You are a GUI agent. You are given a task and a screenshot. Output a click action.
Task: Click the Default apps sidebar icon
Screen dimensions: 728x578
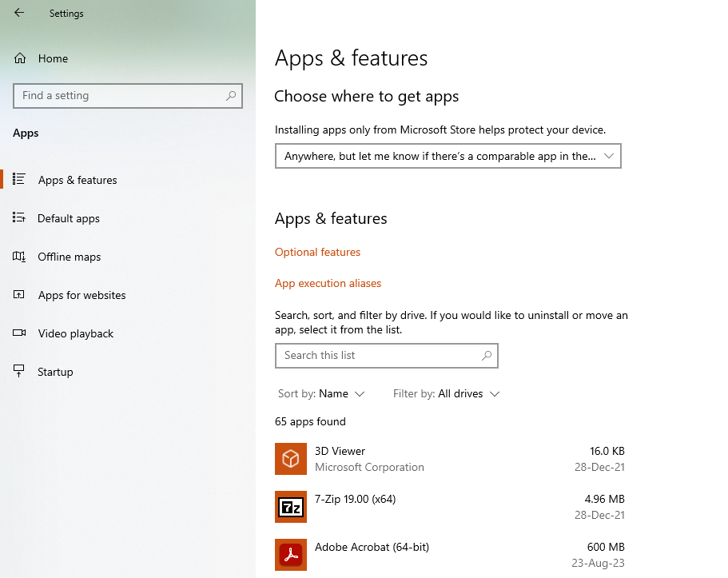[19, 217]
